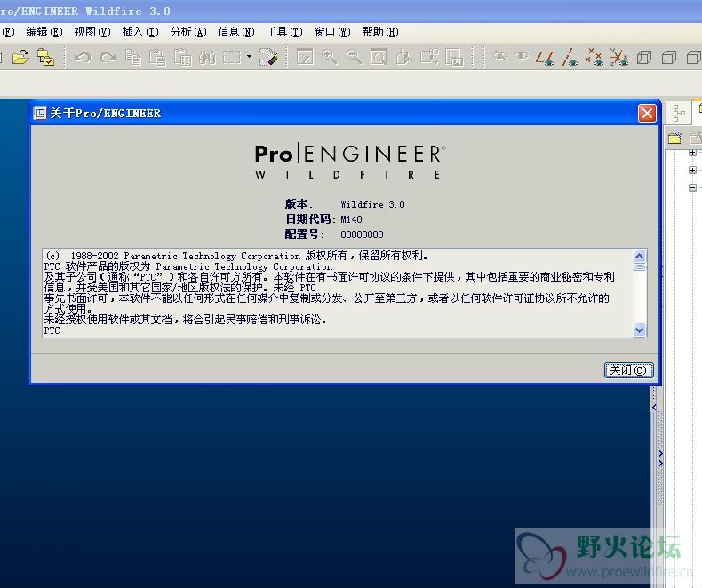Select wireframe display cube icon

tap(644, 57)
